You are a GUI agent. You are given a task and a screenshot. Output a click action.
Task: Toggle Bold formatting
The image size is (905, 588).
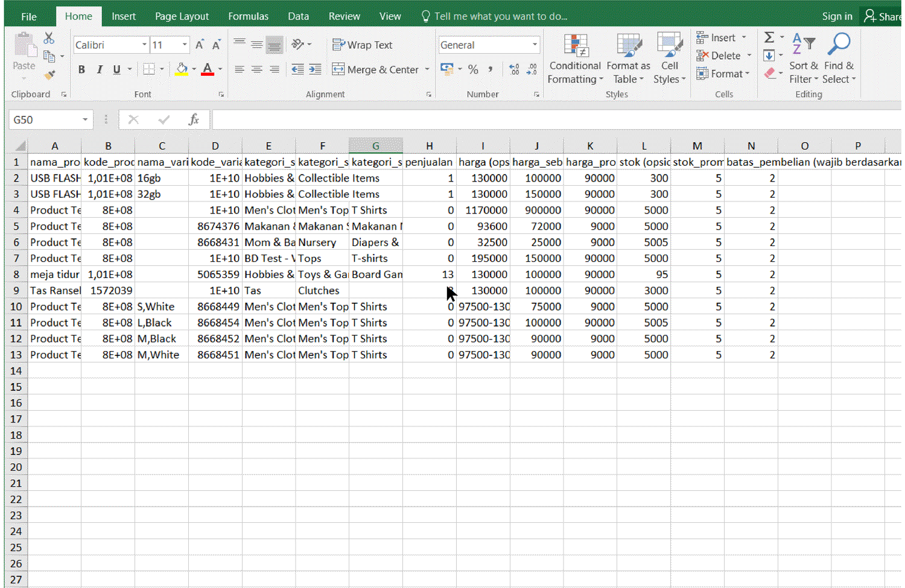pyautogui.click(x=81, y=69)
